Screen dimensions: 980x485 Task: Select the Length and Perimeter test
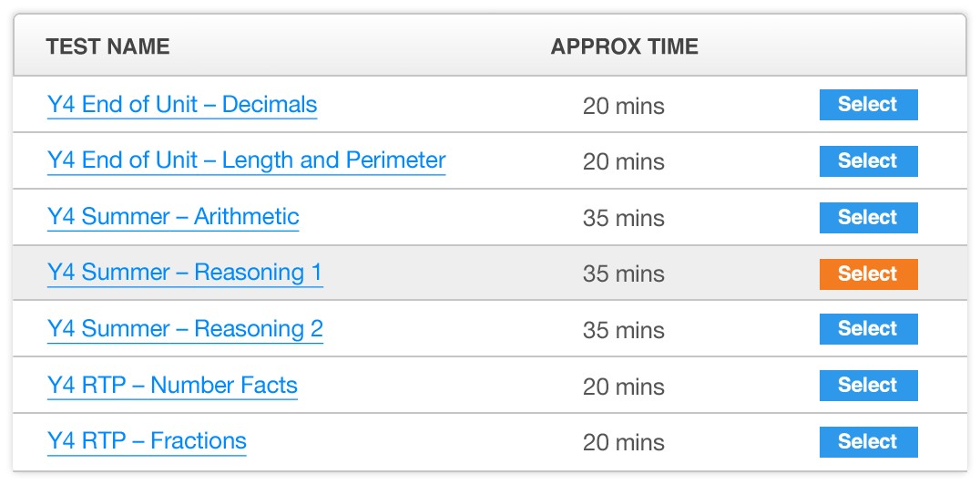868,160
